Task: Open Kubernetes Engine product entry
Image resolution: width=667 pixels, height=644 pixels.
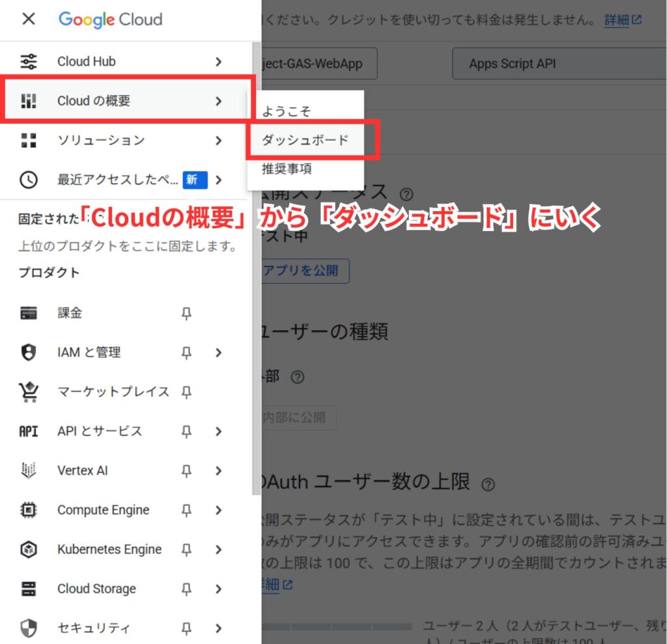Action: (x=123, y=549)
